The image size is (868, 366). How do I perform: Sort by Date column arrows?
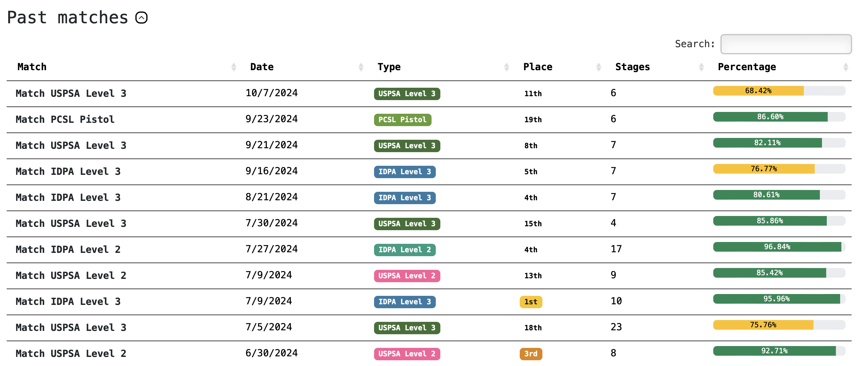coord(361,67)
